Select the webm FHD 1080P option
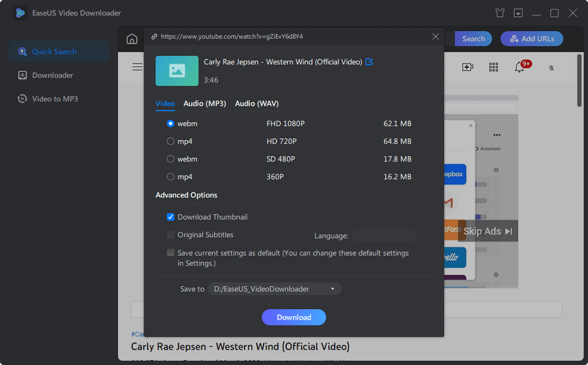 coord(171,124)
